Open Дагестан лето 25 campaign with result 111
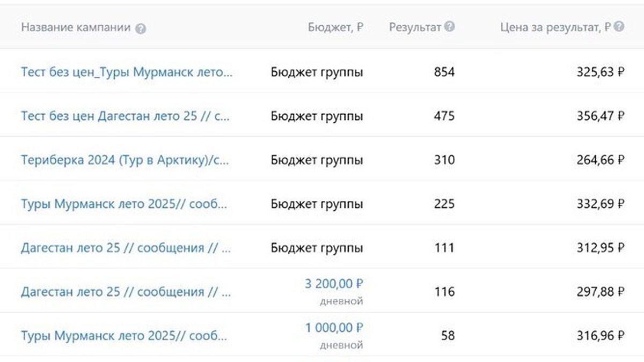 tap(126, 248)
